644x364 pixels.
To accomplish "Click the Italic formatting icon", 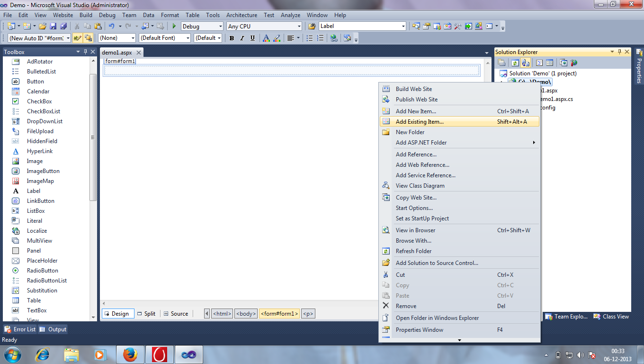I will point(242,38).
